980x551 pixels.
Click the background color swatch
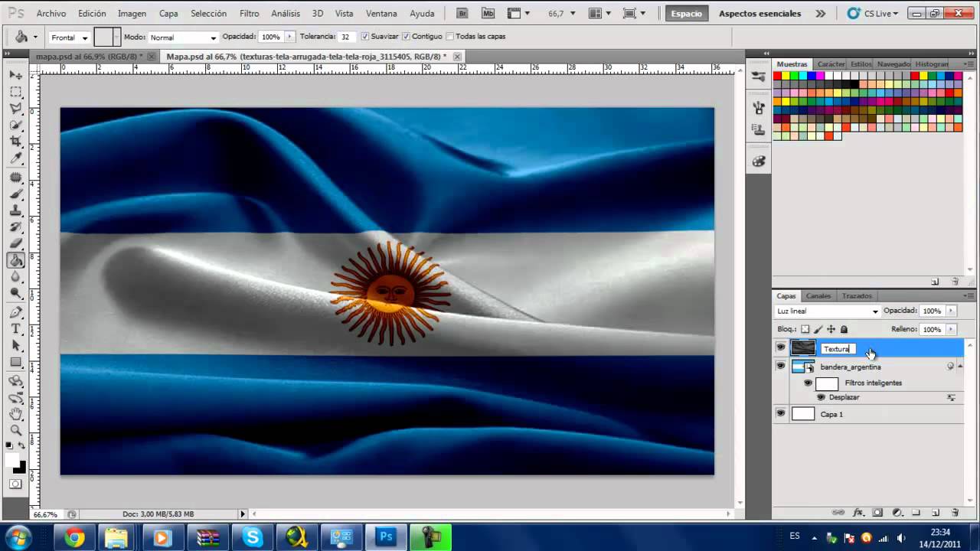pos(20,467)
